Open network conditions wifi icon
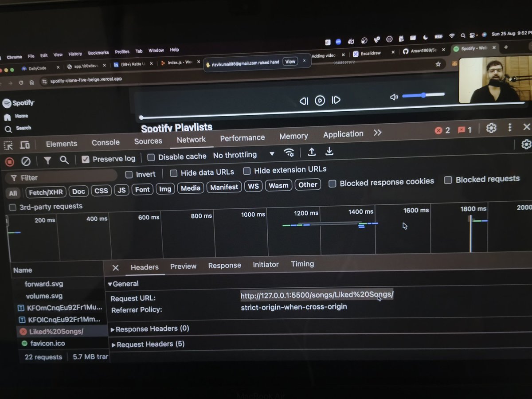The width and height of the screenshot is (532, 399). point(289,153)
